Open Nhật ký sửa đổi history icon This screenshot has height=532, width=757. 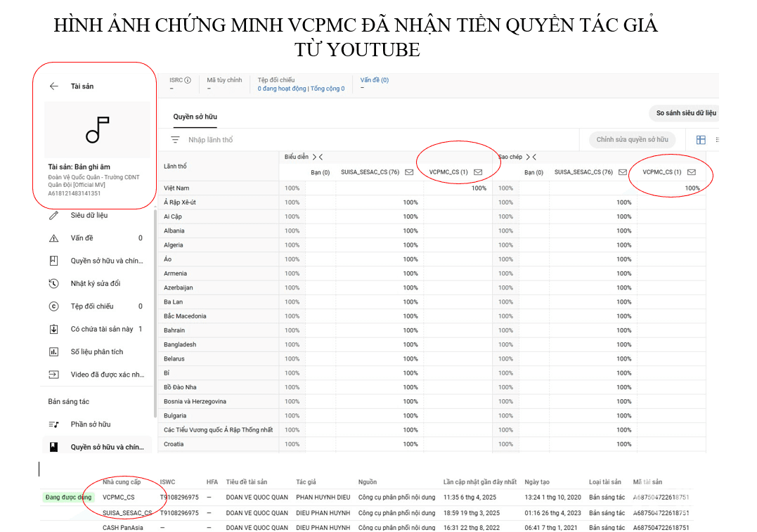(x=53, y=283)
